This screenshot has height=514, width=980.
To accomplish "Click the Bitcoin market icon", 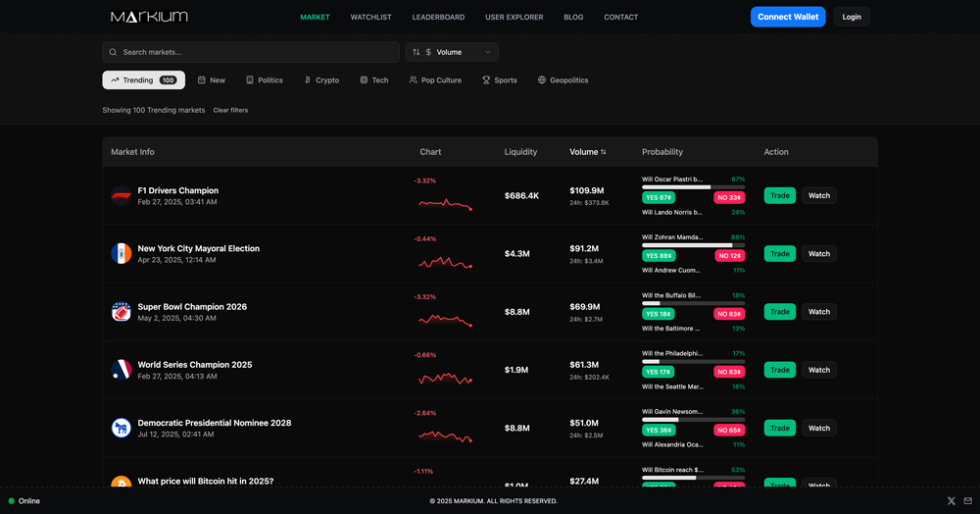I will click(x=122, y=482).
